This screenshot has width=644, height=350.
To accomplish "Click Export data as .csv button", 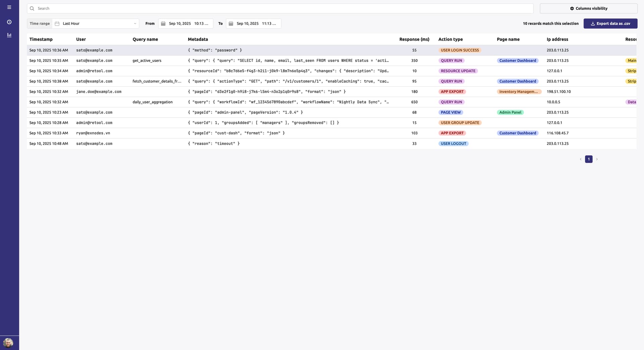I will click(x=610, y=24).
